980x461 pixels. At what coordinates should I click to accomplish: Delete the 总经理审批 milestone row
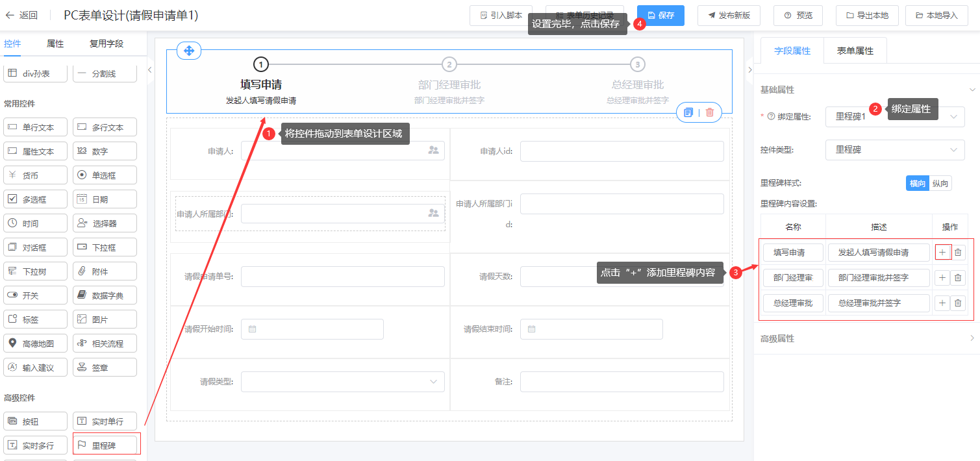coord(958,303)
